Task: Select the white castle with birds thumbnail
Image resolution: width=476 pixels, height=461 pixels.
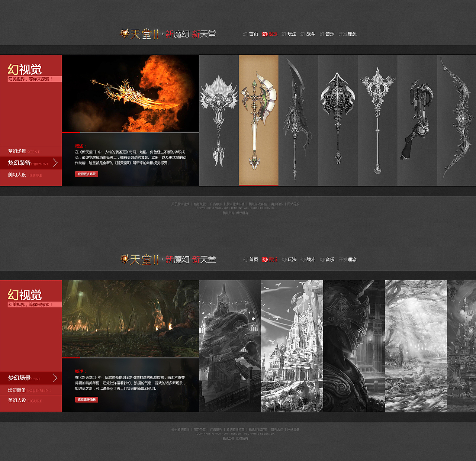Action: 292,346
